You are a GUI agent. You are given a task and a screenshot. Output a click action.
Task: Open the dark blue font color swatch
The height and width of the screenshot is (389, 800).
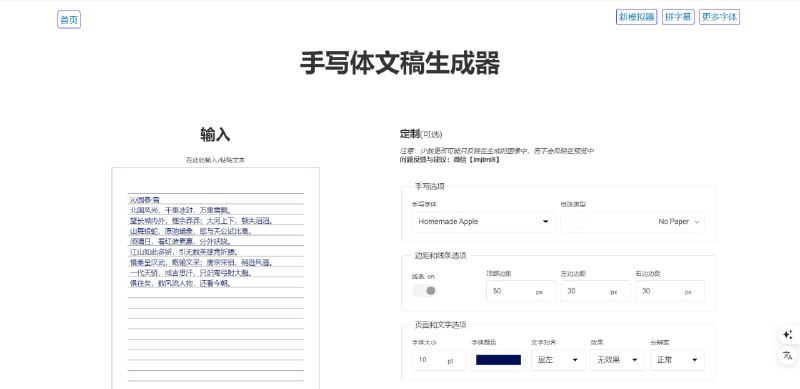pyautogui.click(x=498, y=360)
